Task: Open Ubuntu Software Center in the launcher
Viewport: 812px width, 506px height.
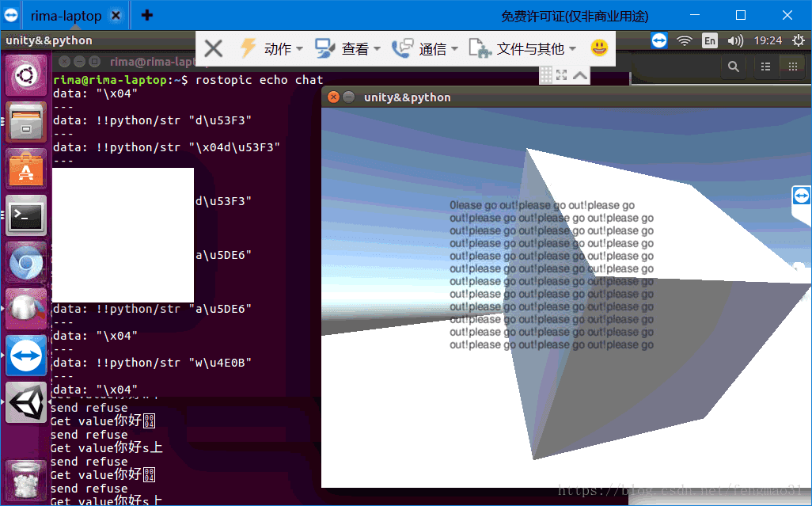Action: coord(25,169)
